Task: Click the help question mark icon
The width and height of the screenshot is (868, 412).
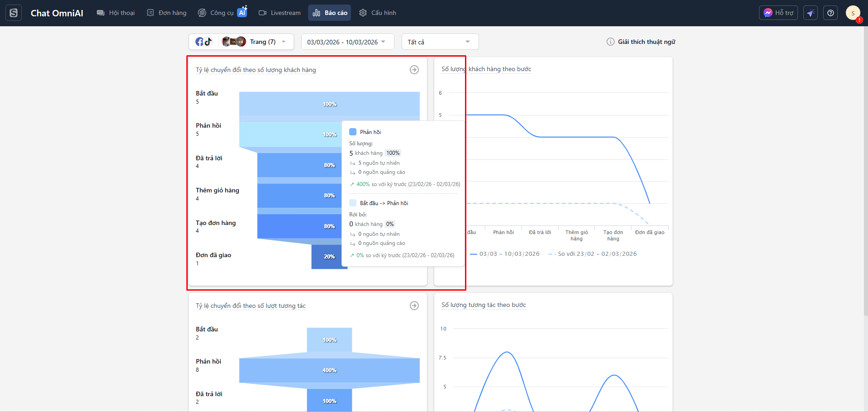Action: coord(830,13)
